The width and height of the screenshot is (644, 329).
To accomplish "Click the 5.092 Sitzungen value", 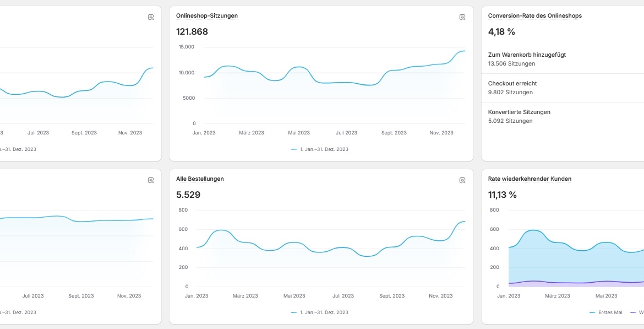I will 510,121.
